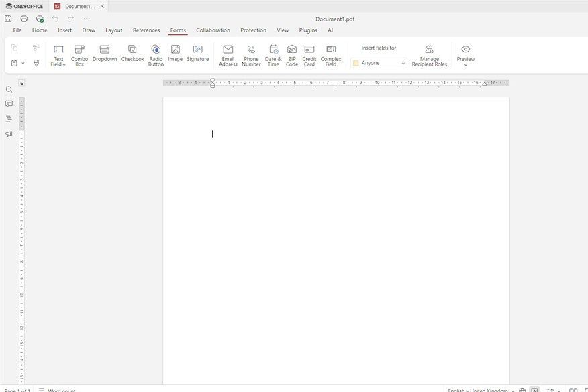
Task: Click the ONLYOFFICE home logo tab
Action: coord(25,7)
